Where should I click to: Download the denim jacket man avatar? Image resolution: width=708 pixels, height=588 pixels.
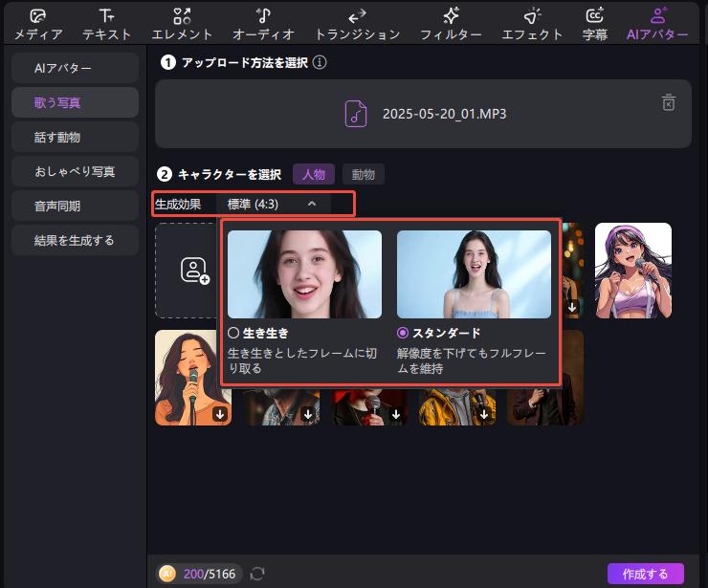coord(308,414)
